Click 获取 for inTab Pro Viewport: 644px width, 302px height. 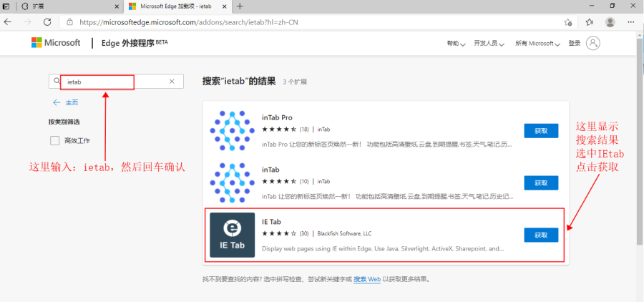coord(541,131)
